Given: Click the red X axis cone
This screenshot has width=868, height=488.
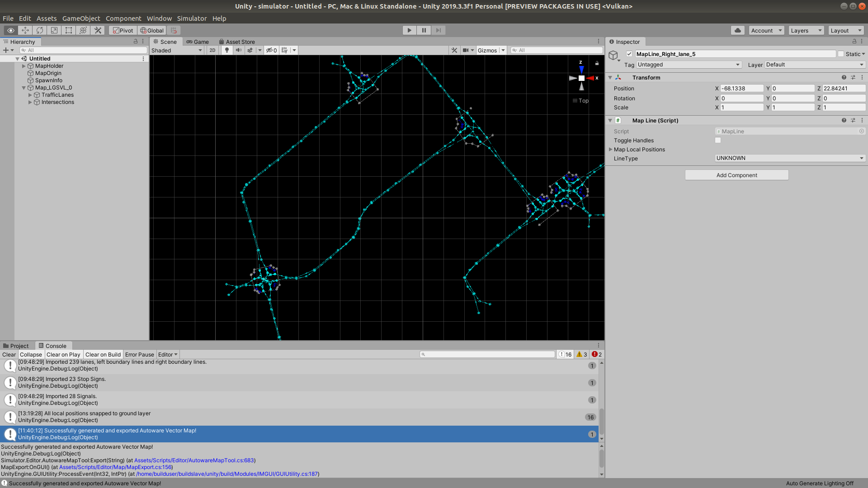Looking at the screenshot, I should pos(590,78).
